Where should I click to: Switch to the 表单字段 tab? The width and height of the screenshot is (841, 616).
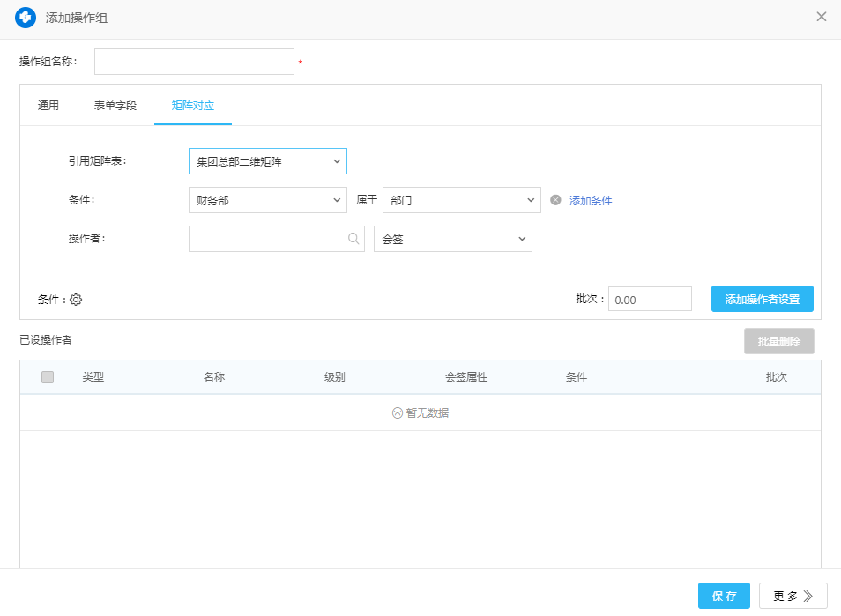[x=115, y=106]
